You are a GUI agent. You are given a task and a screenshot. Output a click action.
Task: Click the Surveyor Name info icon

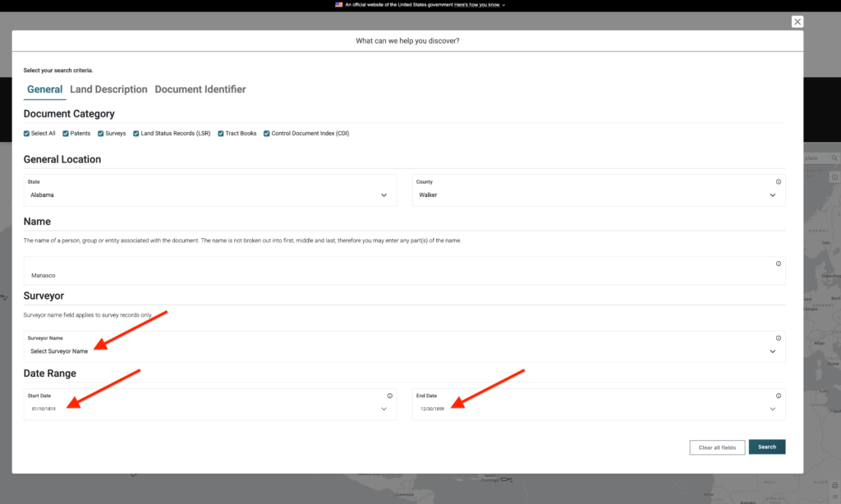pos(779,338)
